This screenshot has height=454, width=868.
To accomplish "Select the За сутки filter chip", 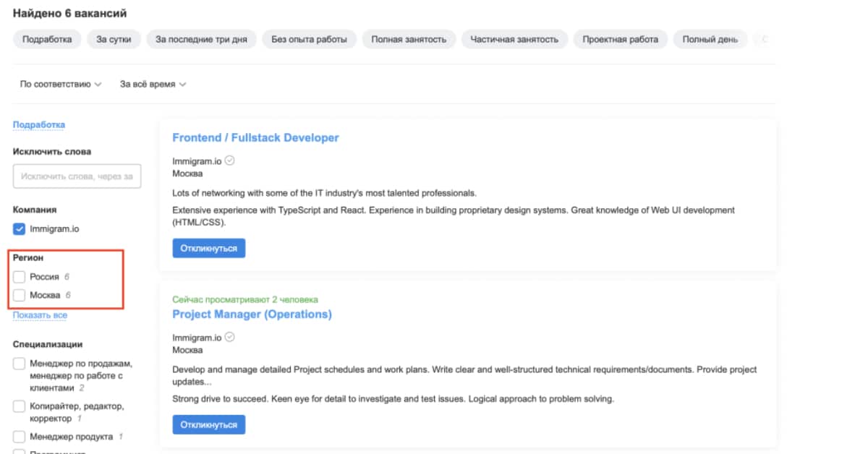I will point(114,40).
